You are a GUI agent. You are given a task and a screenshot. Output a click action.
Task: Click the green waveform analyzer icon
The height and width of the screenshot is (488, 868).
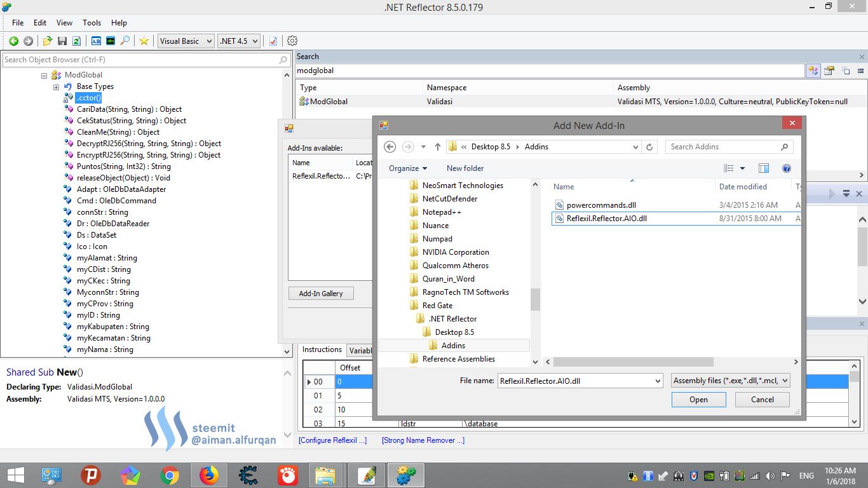pos(111,41)
